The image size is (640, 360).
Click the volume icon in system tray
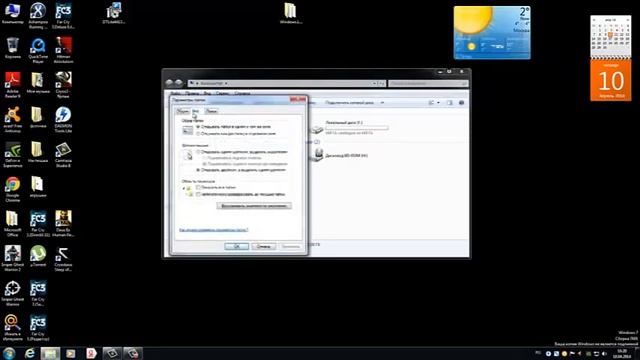coord(604,354)
